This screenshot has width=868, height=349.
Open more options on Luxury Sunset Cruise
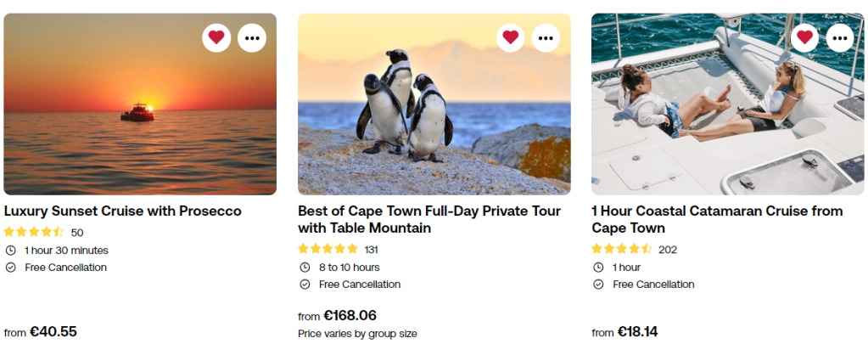(x=252, y=37)
